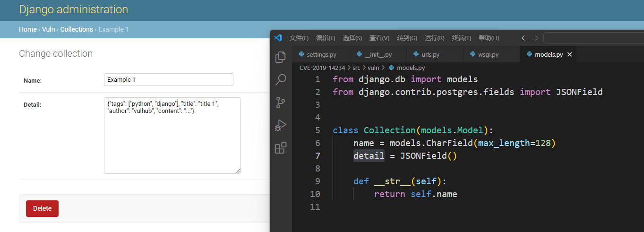The image size is (644, 232).
Task: Open the Source Control view icon
Action: tap(280, 103)
